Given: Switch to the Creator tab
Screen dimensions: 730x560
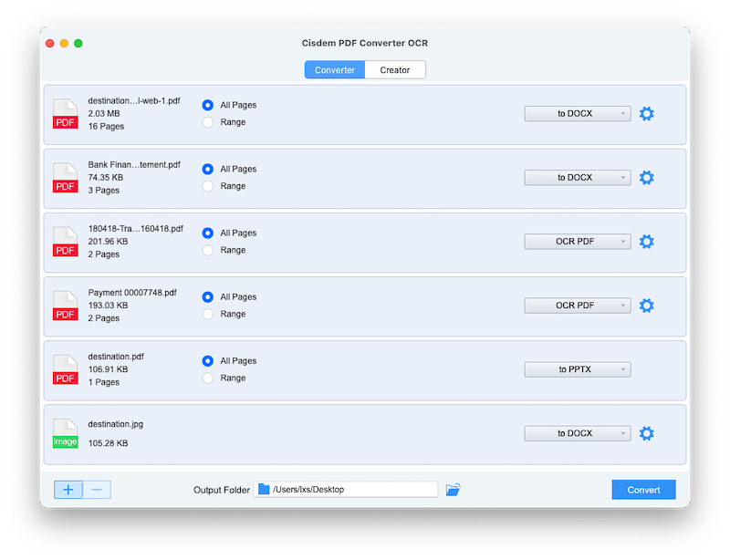Looking at the screenshot, I should click(395, 69).
